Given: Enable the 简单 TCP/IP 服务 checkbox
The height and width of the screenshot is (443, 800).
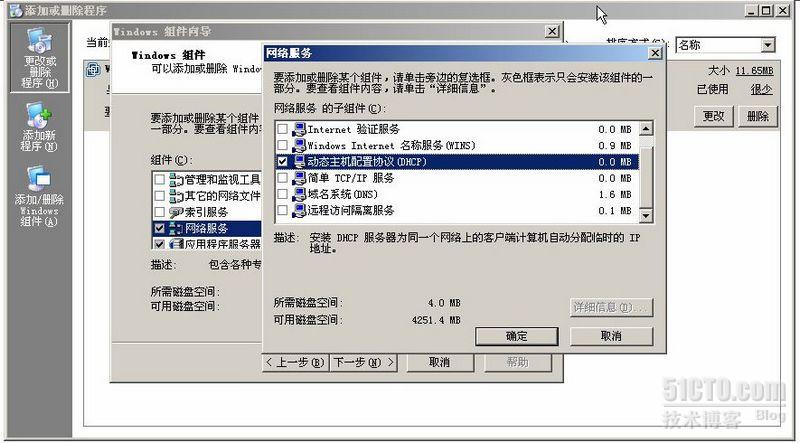Looking at the screenshot, I should click(x=282, y=178).
